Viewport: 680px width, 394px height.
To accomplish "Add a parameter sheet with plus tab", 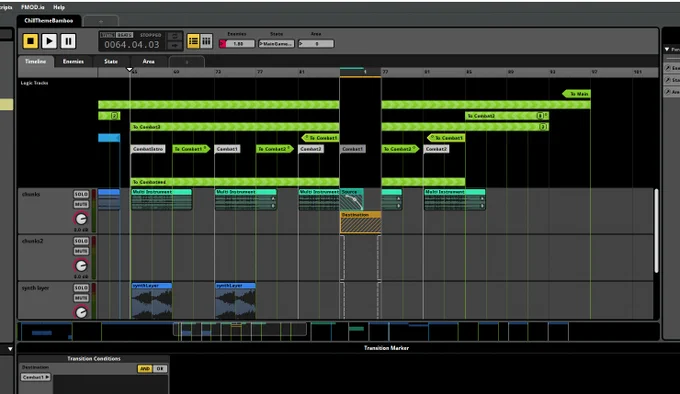I will pyautogui.click(x=186, y=62).
